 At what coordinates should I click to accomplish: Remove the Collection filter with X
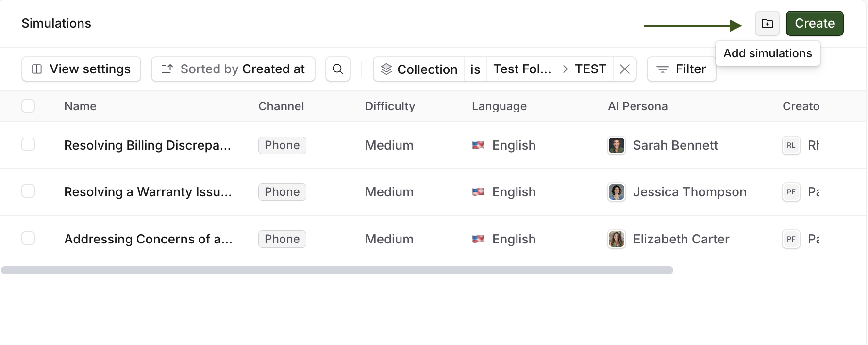(625, 69)
